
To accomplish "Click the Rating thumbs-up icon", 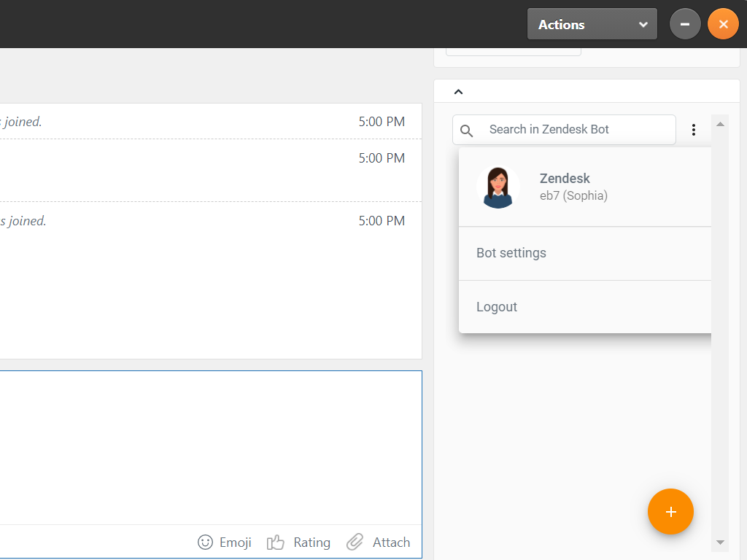I will tap(275, 542).
